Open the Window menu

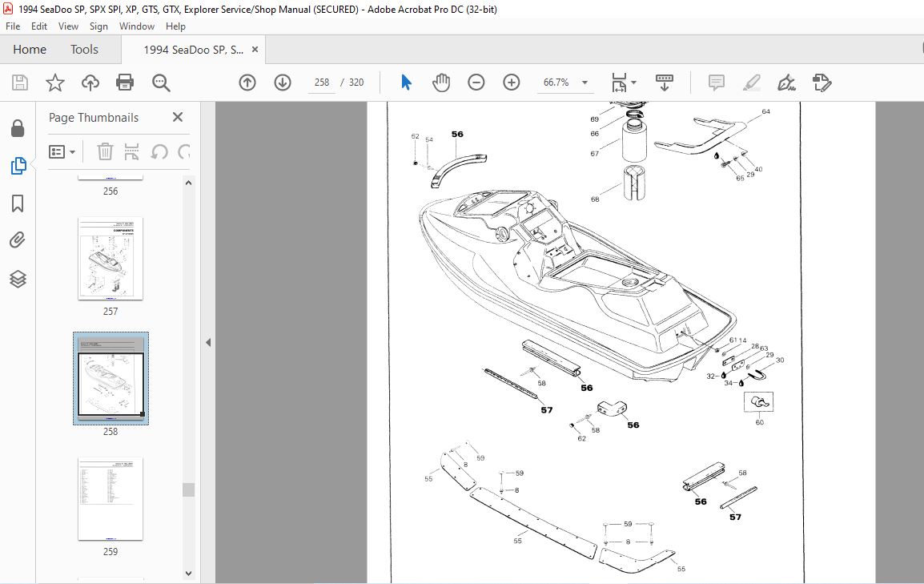point(137,26)
